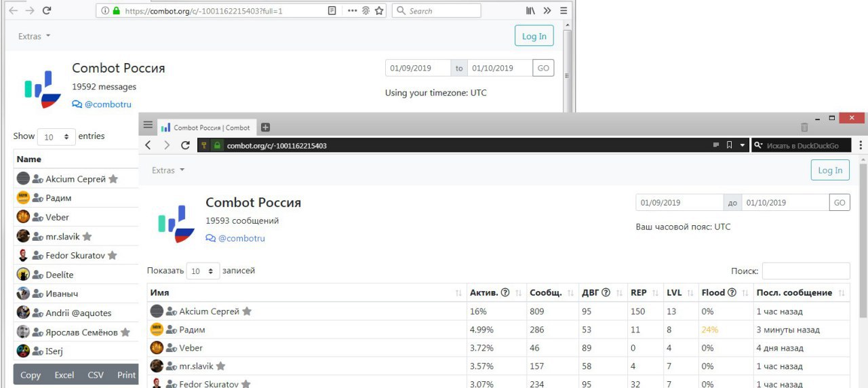Click ISerj avatar in Firefox window list
The height and width of the screenshot is (388, 868).
point(23,351)
